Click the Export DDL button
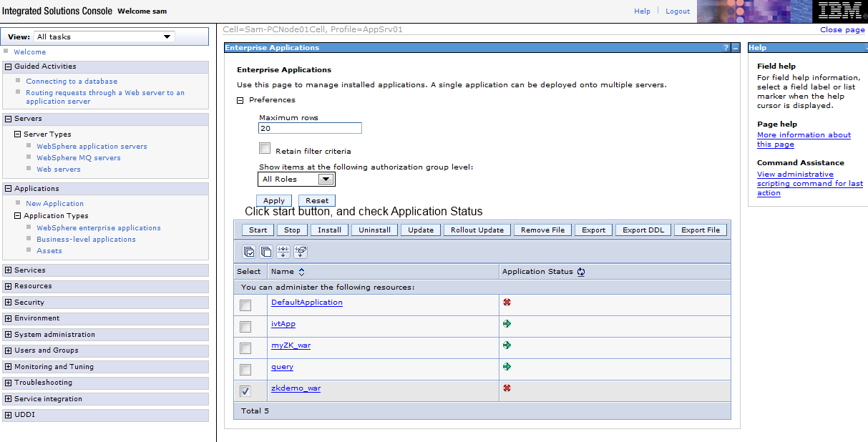 (644, 230)
